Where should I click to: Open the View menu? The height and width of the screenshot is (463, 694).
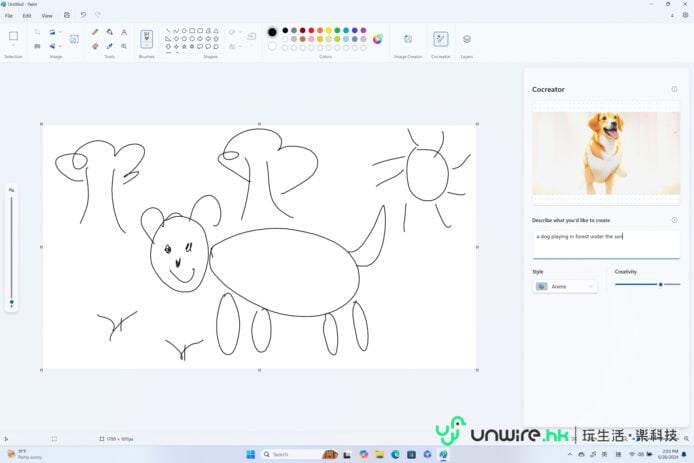coord(46,16)
